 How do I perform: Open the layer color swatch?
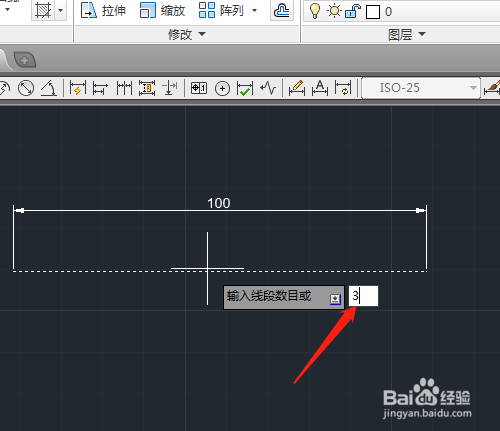[373, 12]
